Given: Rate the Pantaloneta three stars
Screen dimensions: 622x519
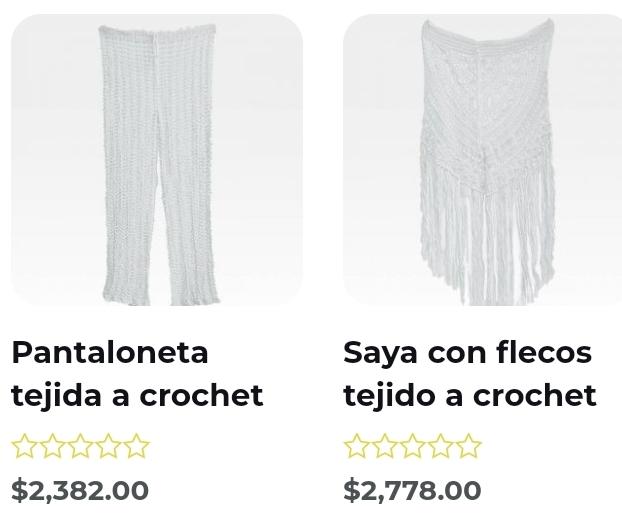Looking at the screenshot, I should click(80, 446).
